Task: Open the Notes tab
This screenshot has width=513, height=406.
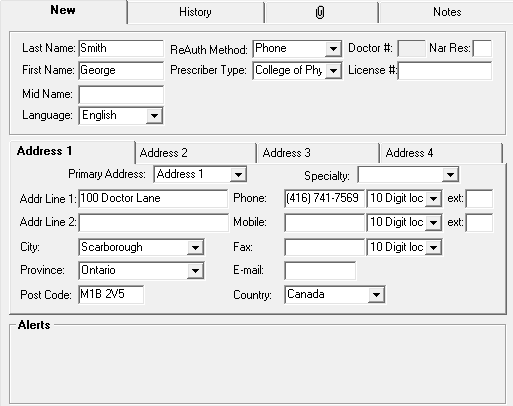Action: point(447,13)
